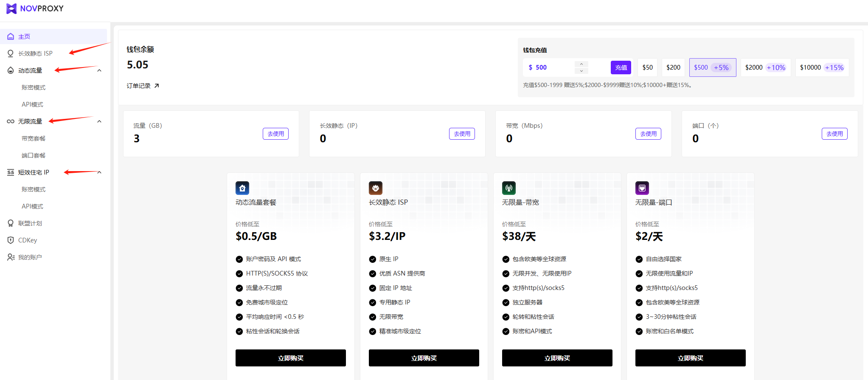The width and height of the screenshot is (868, 380).
Task: Collapse the 无限流量 menu chevron
Action: tap(99, 121)
